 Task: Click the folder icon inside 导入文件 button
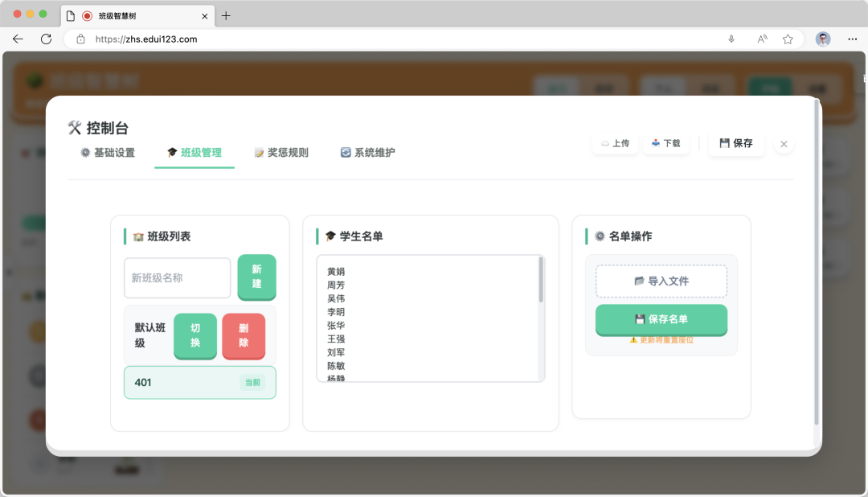tap(639, 281)
